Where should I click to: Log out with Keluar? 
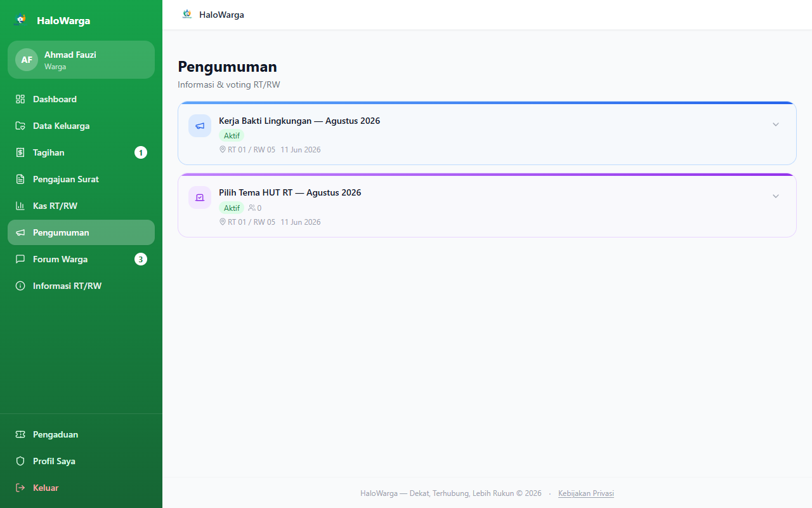(81, 488)
